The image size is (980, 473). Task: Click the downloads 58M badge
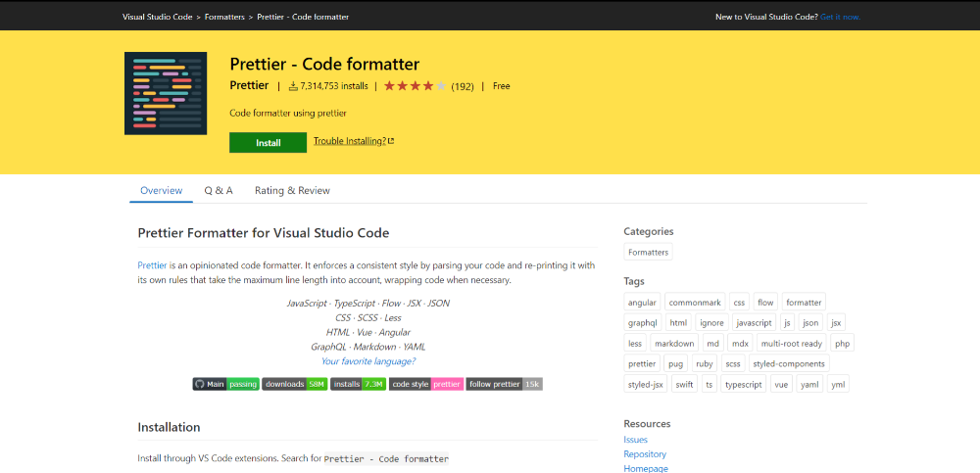point(294,384)
